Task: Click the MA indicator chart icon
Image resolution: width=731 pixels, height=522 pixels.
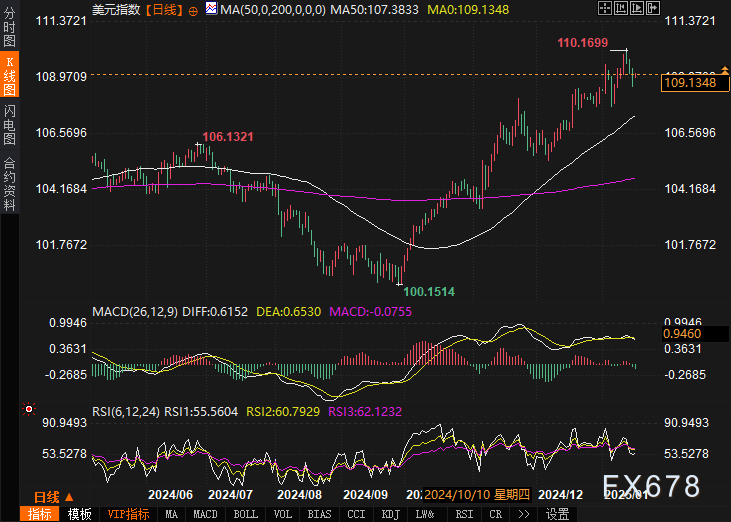Action: [210, 9]
